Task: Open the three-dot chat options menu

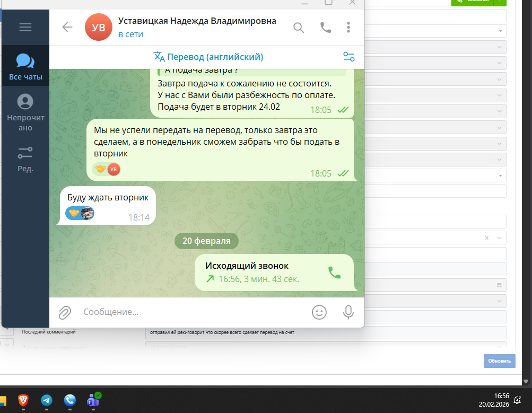Action: [348, 28]
